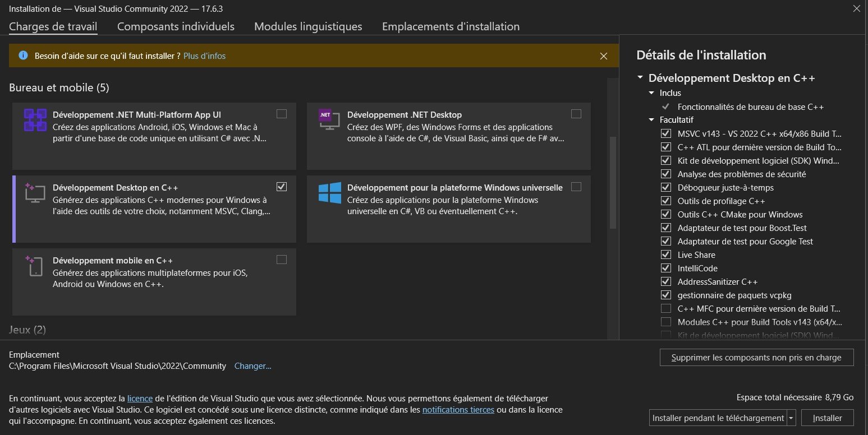The image size is (868, 435).
Task: Check Modules C++ pour Build Tools v143
Action: [x=666, y=322]
